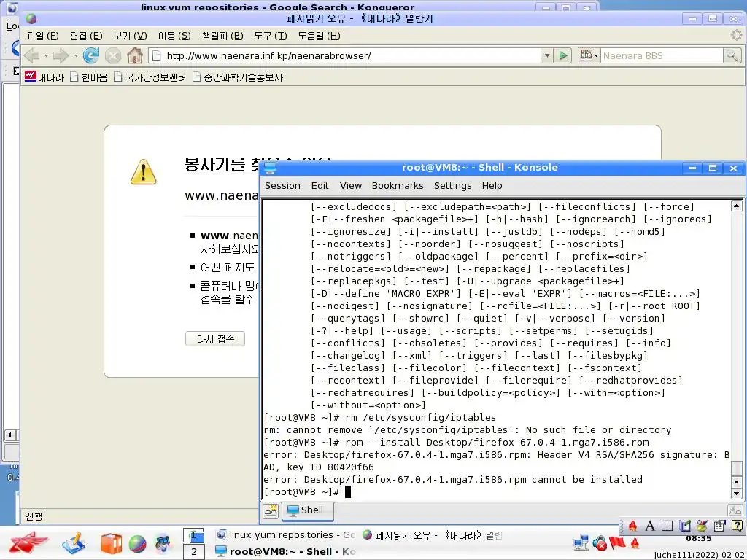Open the back history dropdown arrow
The width and height of the screenshot is (747, 560).
pos(46,55)
